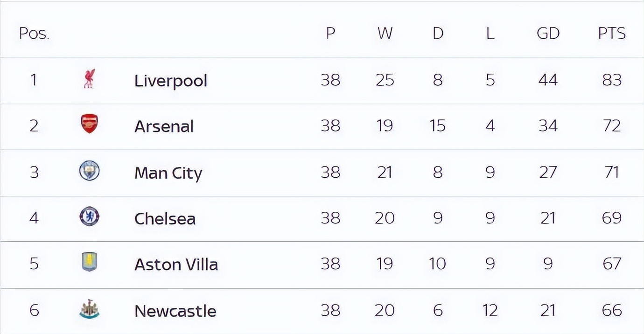644x334 pixels.
Task: Click the Pos. column header
Action: [x=34, y=34]
